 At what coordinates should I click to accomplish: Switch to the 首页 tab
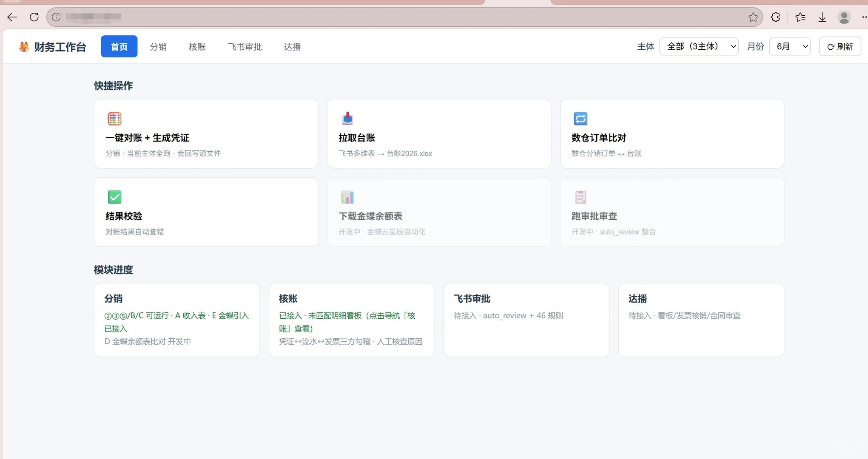119,46
